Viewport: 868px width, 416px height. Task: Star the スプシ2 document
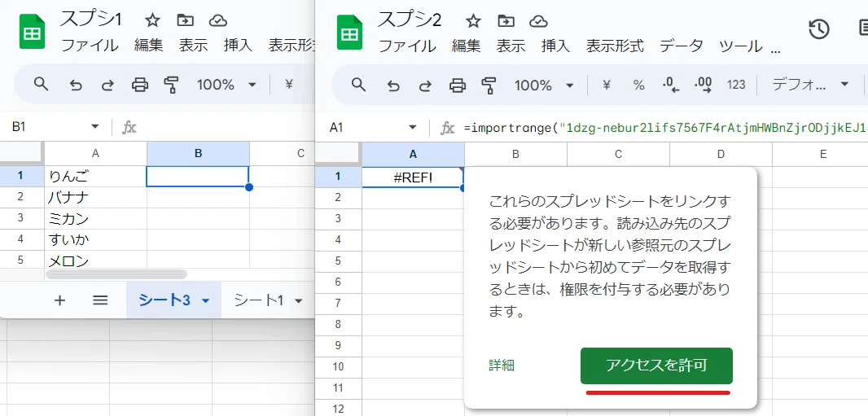click(x=473, y=21)
